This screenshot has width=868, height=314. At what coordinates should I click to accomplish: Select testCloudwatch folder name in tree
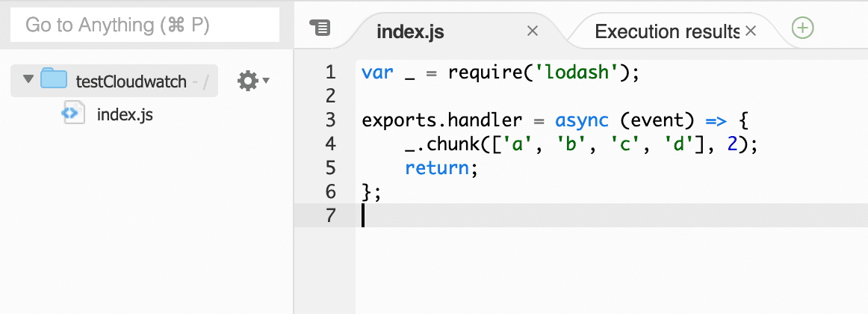[x=131, y=82]
